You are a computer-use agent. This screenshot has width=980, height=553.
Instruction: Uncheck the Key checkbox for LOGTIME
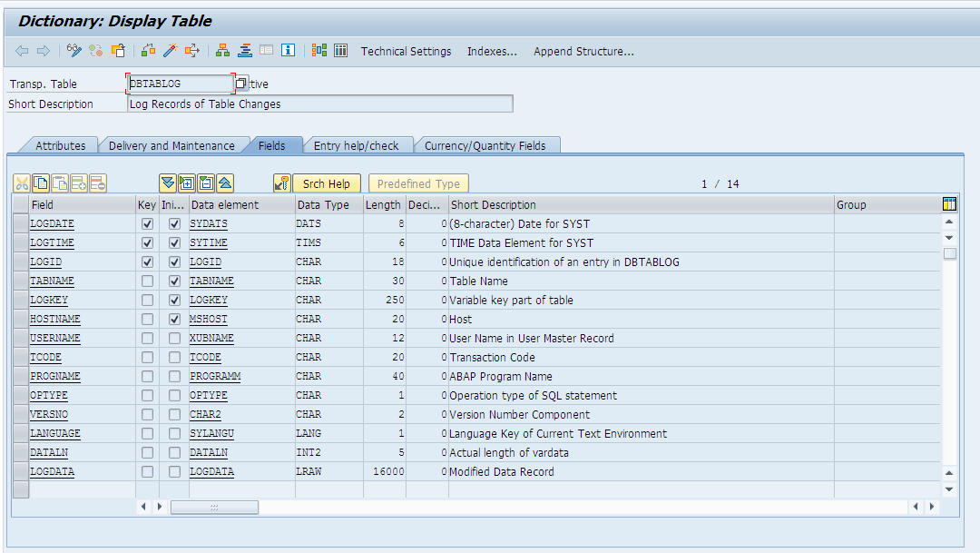[x=147, y=242]
